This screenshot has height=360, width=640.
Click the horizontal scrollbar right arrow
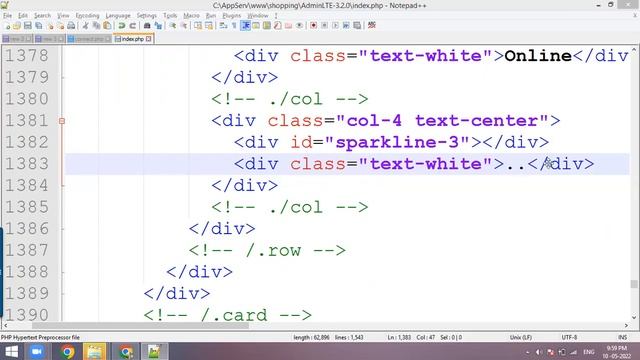(x=626, y=325)
